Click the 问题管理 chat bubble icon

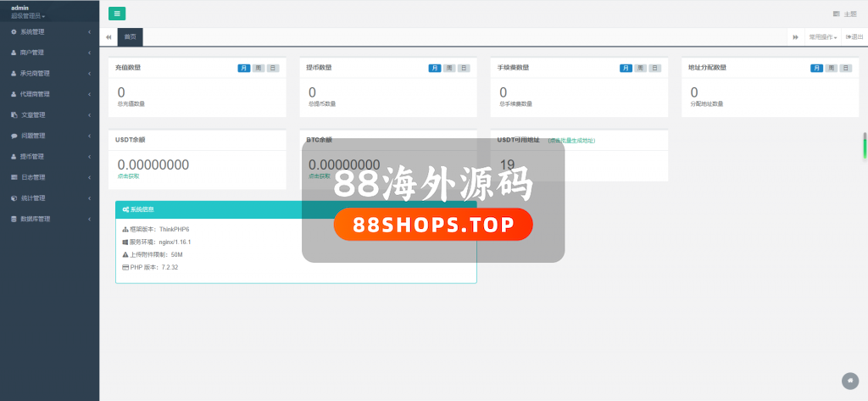click(x=14, y=136)
